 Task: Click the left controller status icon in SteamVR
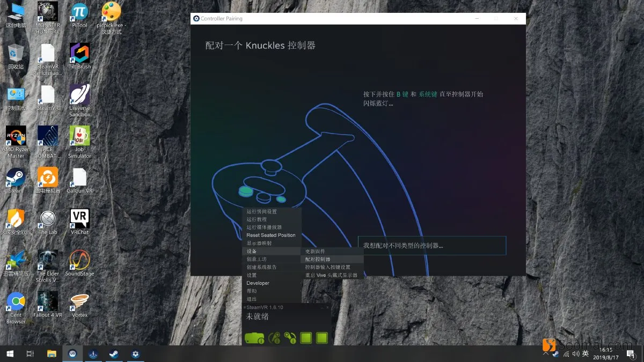[274, 338]
